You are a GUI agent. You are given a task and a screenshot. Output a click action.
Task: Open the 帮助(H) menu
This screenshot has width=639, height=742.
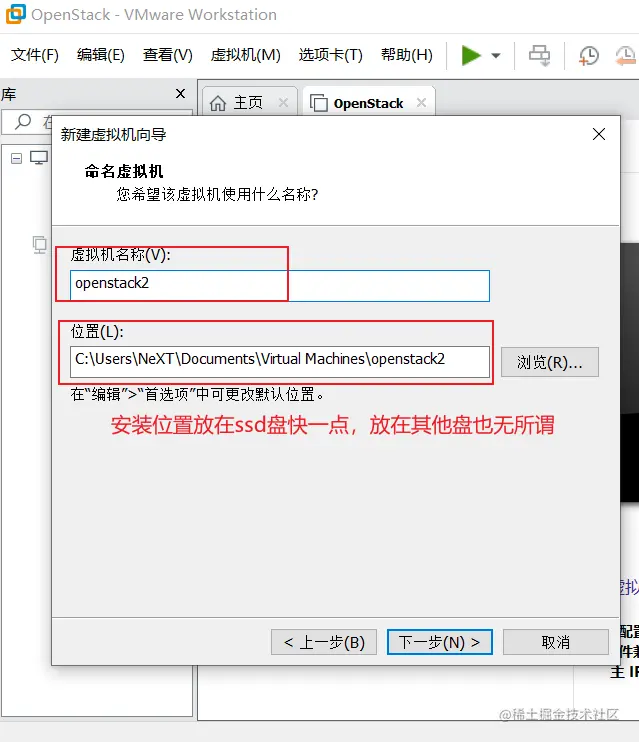(x=407, y=55)
